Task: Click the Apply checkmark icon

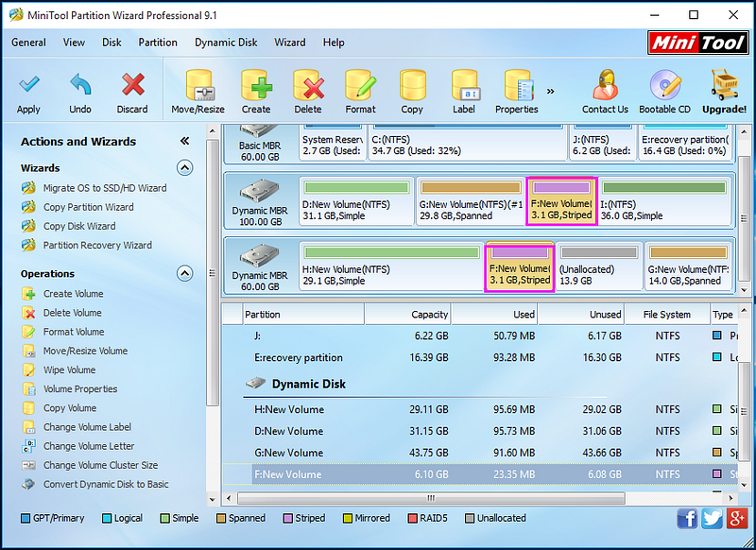Action: pos(28,85)
